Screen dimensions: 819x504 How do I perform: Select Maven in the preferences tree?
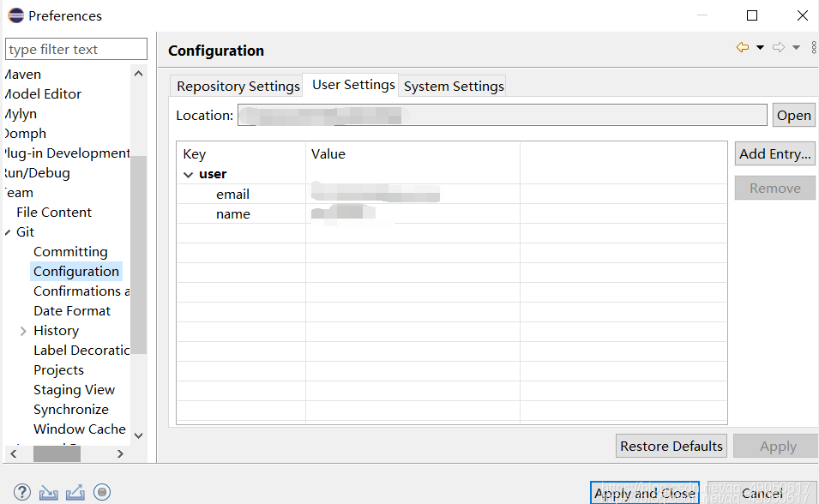pyautogui.click(x=22, y=75)
